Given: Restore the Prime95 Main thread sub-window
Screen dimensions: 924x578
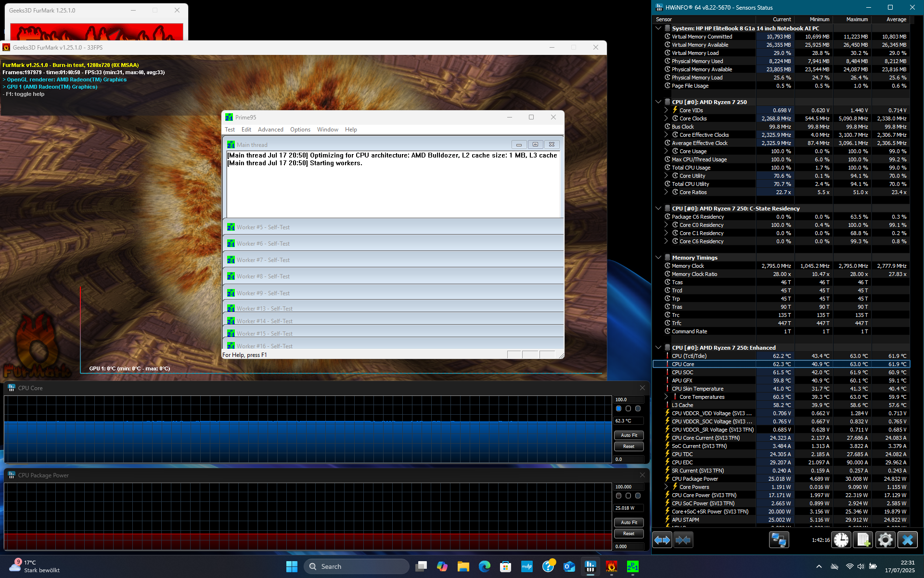Looking at the screenshot, I should pyautogui.click(x=535, y=144).
